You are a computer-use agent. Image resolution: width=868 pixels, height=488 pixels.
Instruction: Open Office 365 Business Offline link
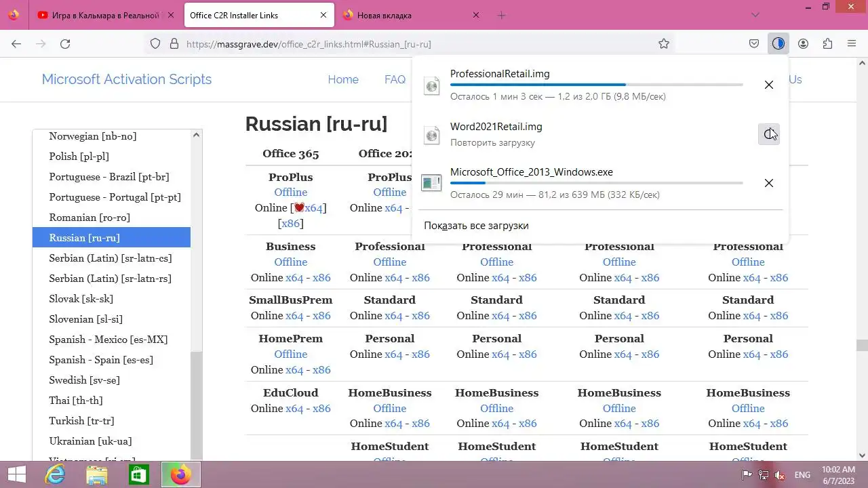pos(290,262)
